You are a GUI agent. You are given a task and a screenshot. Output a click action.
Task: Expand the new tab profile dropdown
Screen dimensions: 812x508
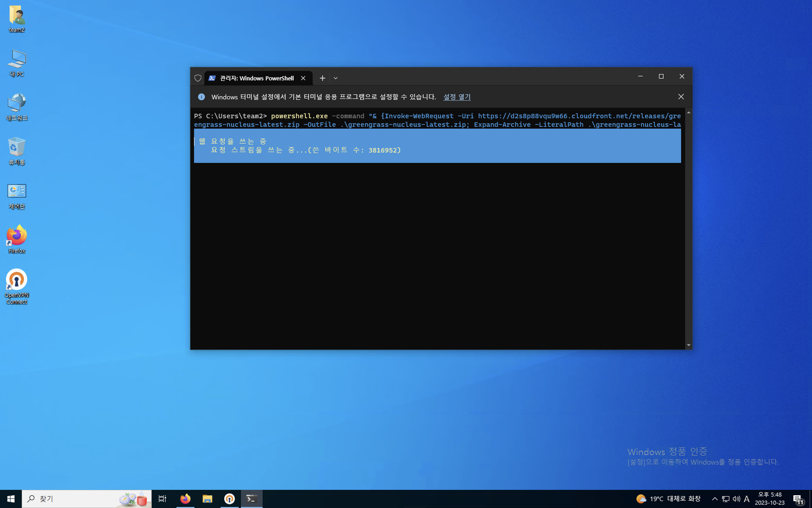tap(335, 78)
